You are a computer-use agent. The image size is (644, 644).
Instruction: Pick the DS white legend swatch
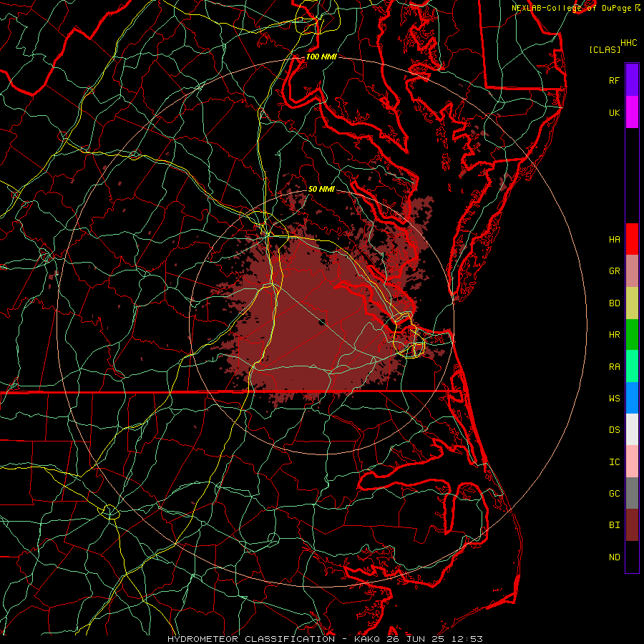point(632,429)
